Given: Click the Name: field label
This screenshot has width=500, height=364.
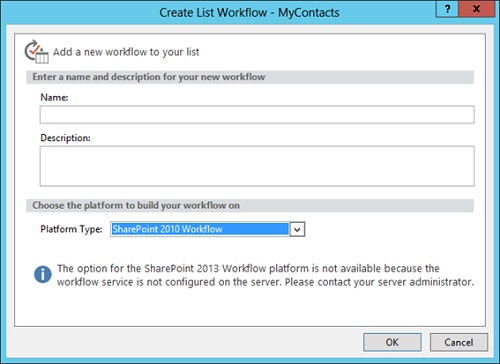Looking at the screenshot, I should click(54, 97).
